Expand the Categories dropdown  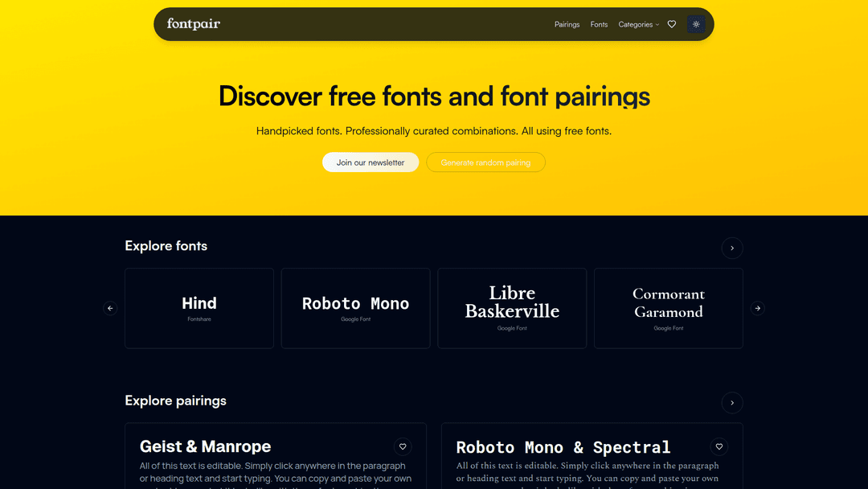tap(638, 24)
